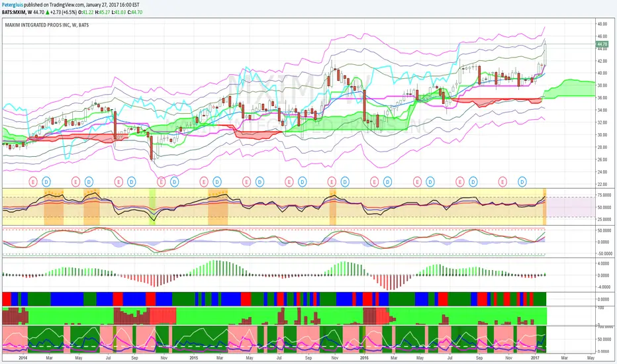The image size is (617, 364).
Task: Click the earnings E marker for July 2014
Action: click(119, 182)
